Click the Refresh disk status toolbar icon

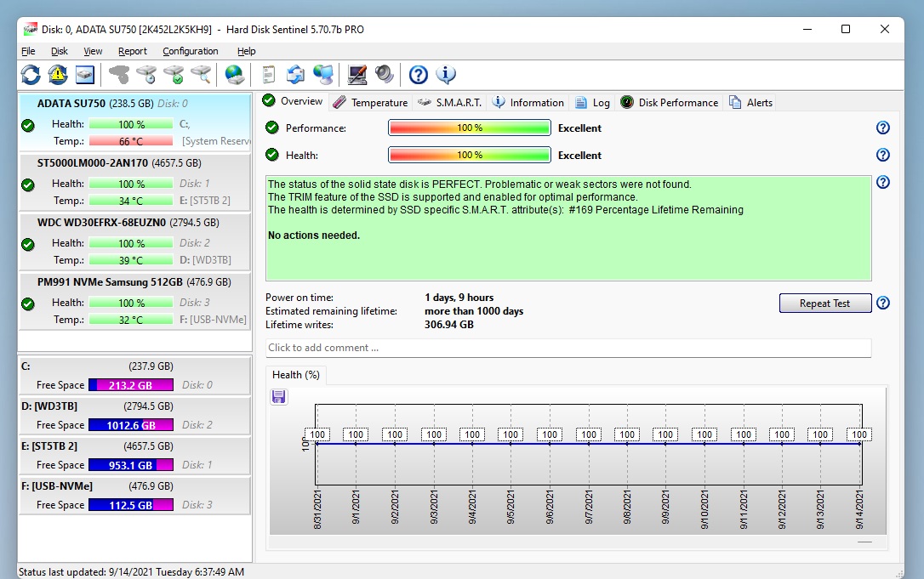click(x=31, y=75)
